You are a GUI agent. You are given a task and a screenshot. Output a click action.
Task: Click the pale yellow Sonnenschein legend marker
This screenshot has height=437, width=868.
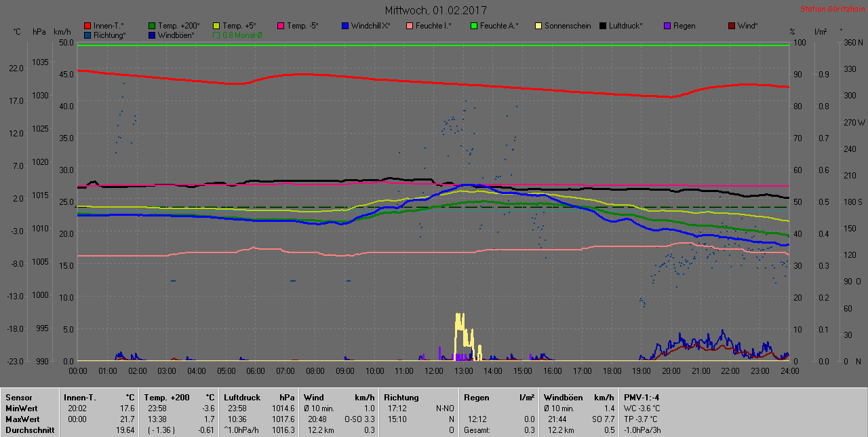coord(538,26)
